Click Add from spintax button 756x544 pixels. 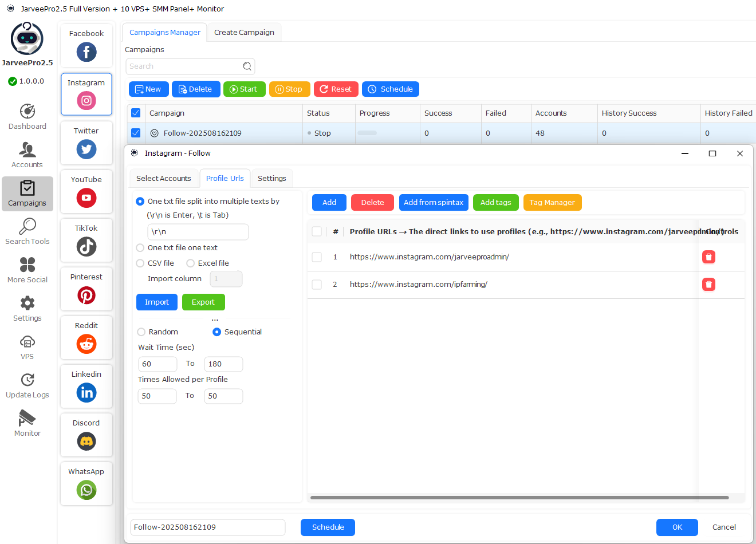pos(434,203)
